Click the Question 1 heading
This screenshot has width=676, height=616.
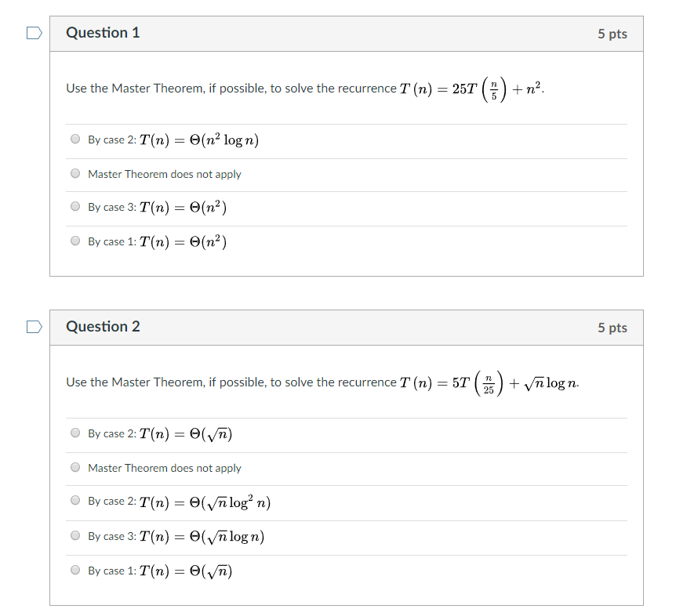point(103,33)
